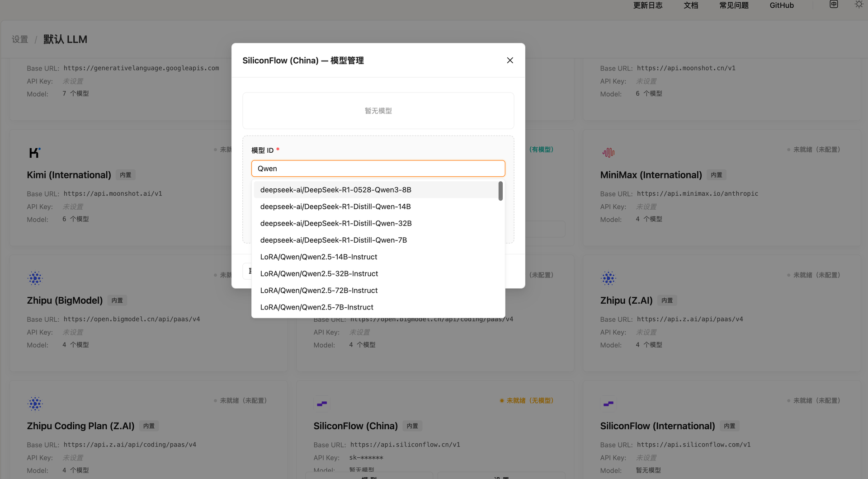Visit the GitHub link in the header
Image resolution: width=868 pixels, height=479 pixels.
point(782,5)
